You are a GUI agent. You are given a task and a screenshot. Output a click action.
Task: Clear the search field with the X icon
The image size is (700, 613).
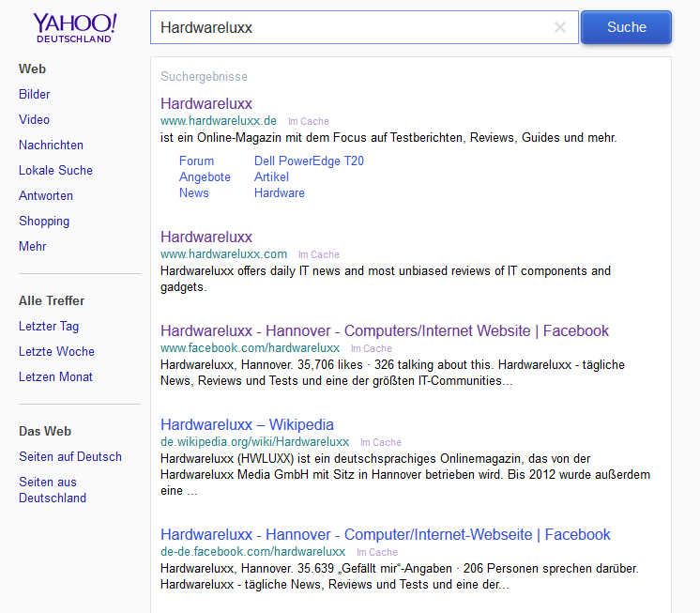tap(560, 27)
